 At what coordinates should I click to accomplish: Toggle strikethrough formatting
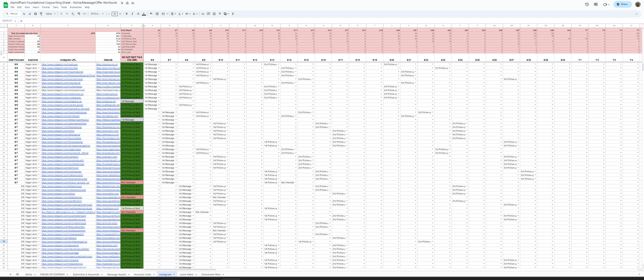[138, 14]
